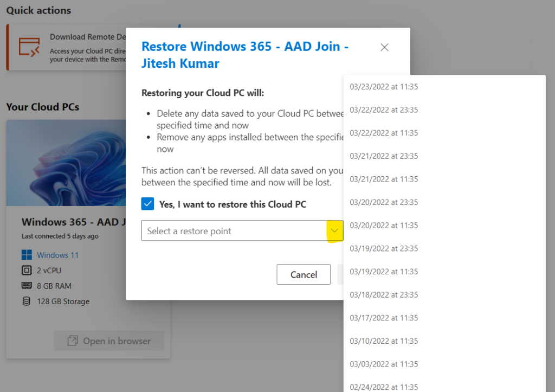The height and width of the screenshot is (392, 555).
Task: Click the Download Remote Desktop icon
Action: click(x=29, y=47)
